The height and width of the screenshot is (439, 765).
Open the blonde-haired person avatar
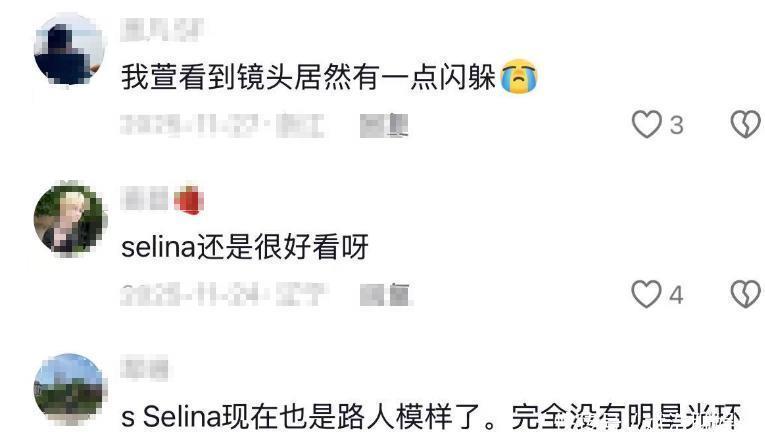[x=70, y=219]
